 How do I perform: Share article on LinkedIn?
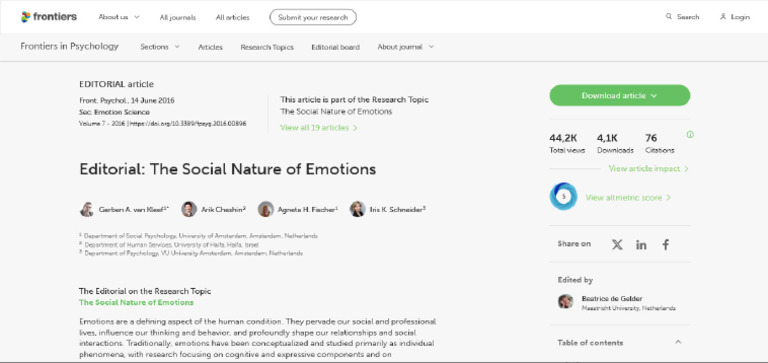pyautogui.click(x=641, y=245)
